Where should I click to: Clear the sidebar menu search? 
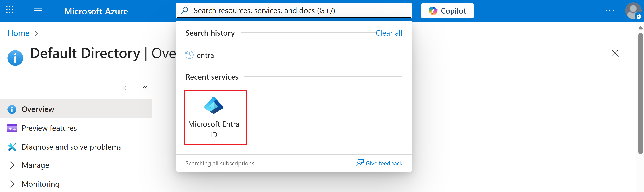point(125,88)
